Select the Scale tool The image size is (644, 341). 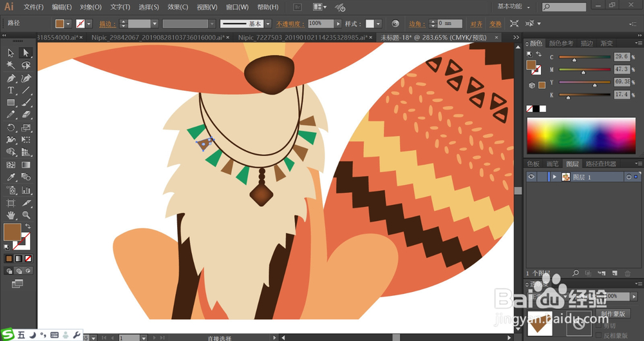(x=26, y=128)
